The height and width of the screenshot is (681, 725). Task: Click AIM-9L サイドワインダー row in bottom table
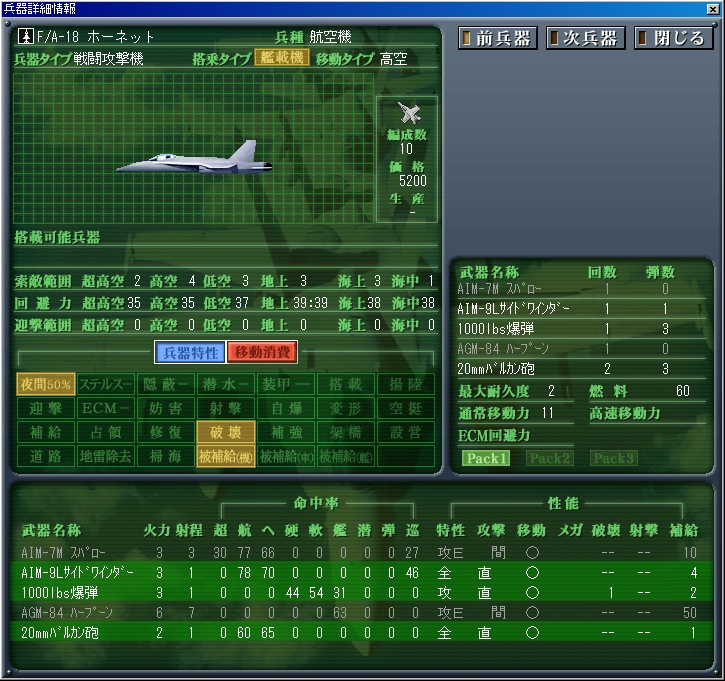point(361,572)
